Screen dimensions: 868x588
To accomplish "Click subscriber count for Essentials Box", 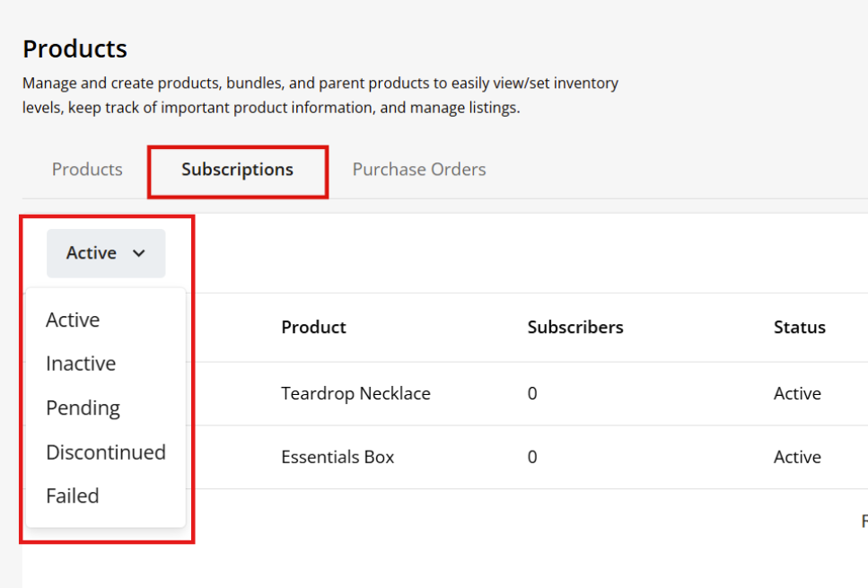I will coord(532,457).
